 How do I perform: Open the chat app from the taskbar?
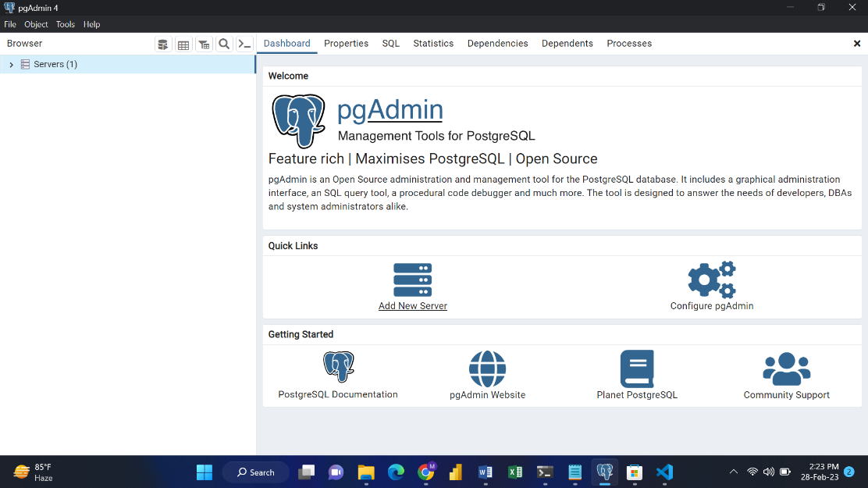336,472
